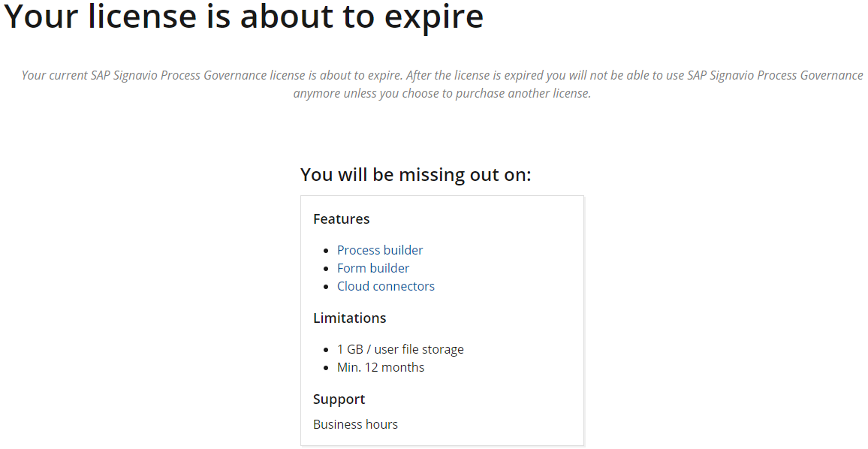Click the word 'expire' in the main title

(x=434, y=17)
